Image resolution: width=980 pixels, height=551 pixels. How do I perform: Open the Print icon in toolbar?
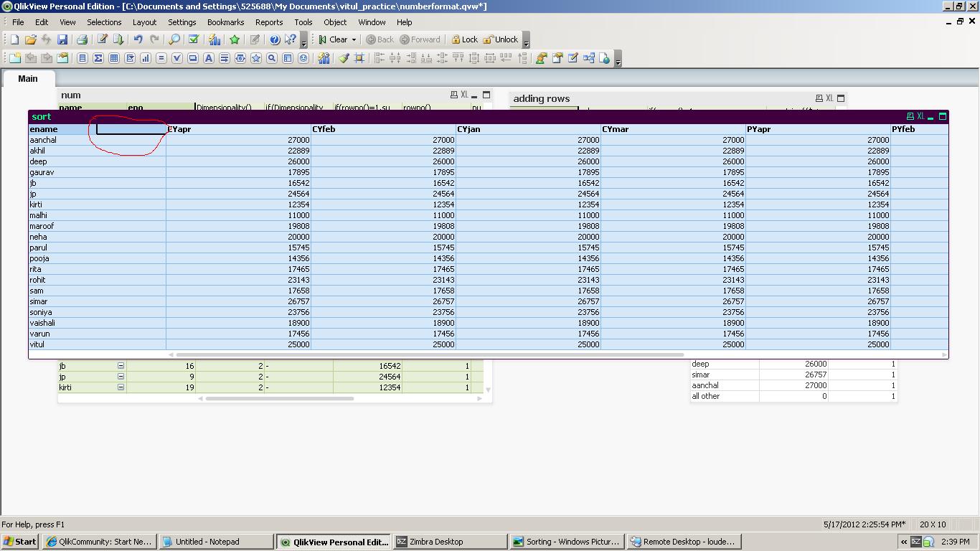[x=82, y=40]
